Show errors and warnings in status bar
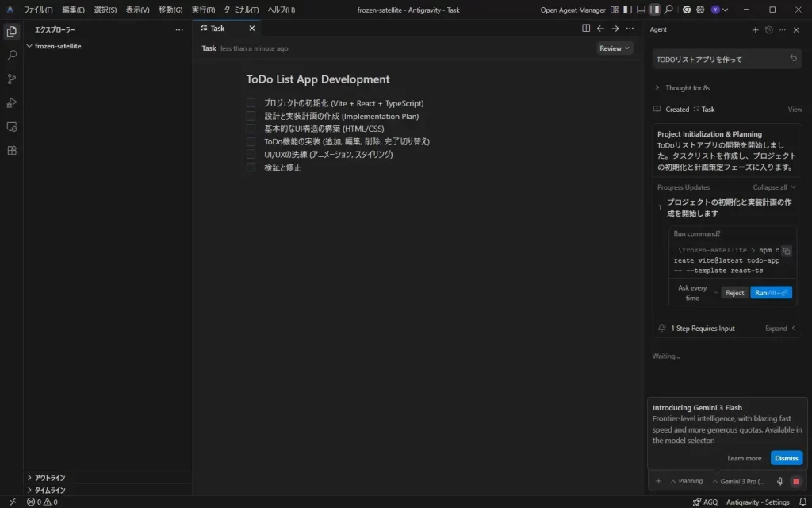 click(42, 502)
